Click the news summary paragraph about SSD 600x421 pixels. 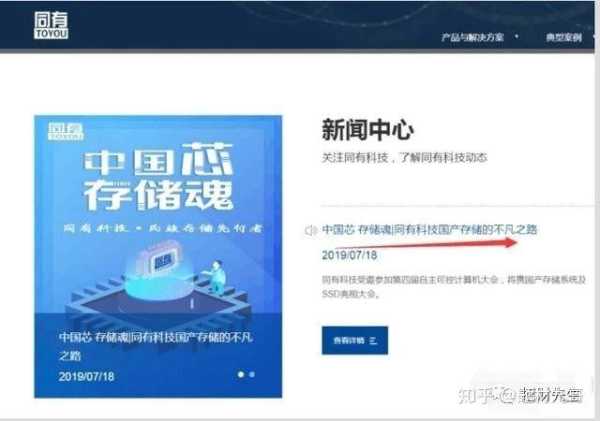click(x=453, y=287)
